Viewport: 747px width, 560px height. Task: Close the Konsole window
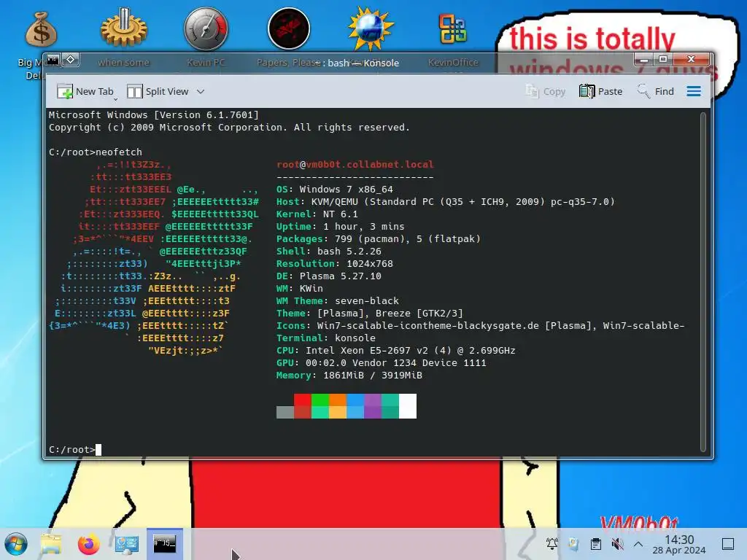pyautogui.click(x=692, y=60)
